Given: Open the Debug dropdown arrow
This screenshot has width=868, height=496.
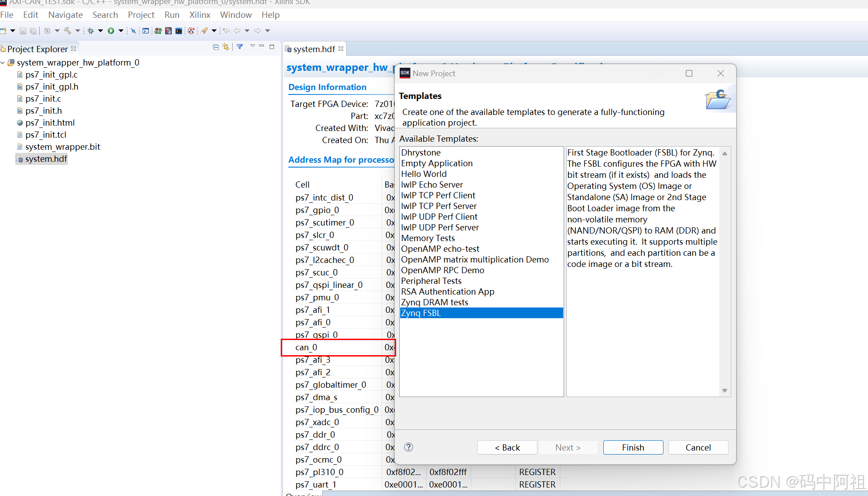Looking at the screenshot, I should coord(100,31).
